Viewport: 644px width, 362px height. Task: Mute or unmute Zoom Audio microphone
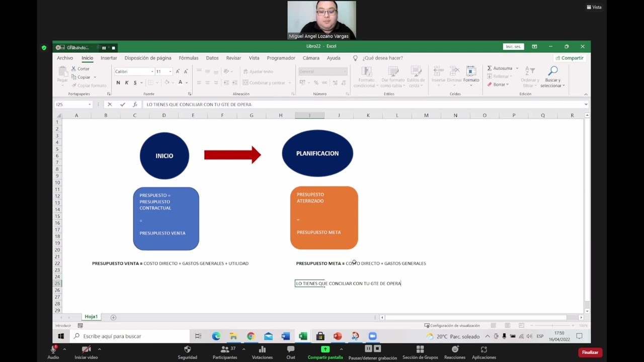pos(53,352)
